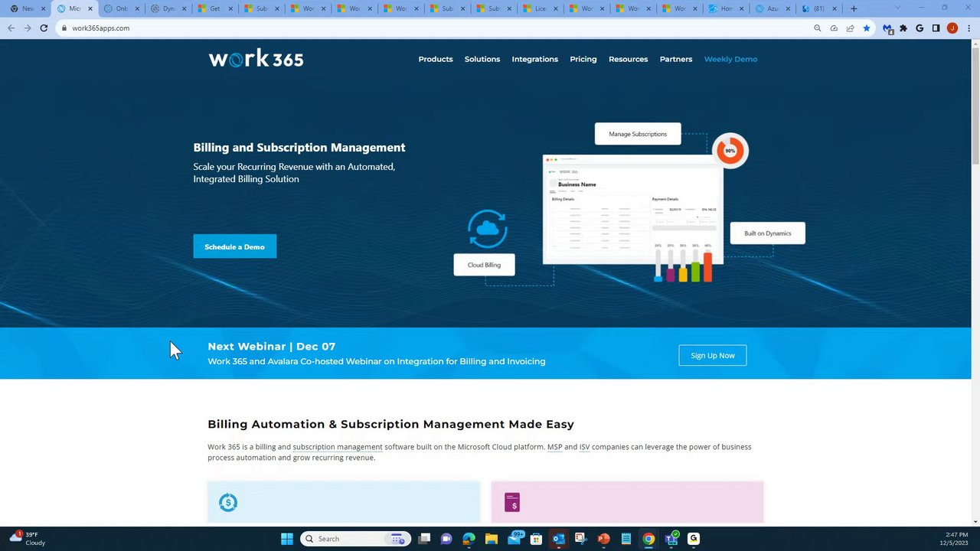Click the Malwarebytes extension icon

pyautogui.click(x=887, y=28)
